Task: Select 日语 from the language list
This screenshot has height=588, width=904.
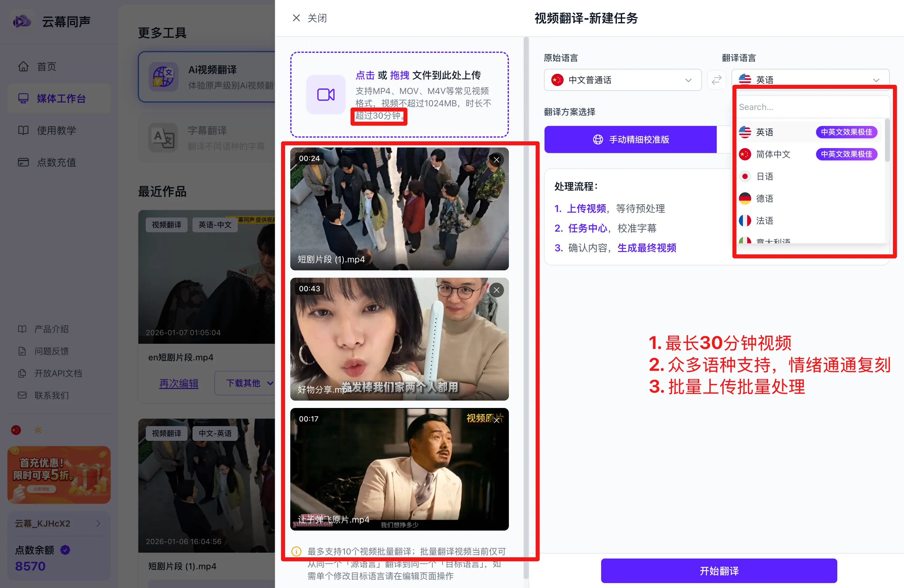Action: (764, 177)
